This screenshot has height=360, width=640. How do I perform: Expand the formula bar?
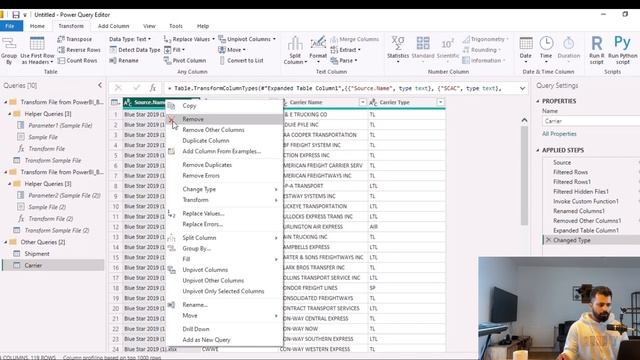[522, 88]
